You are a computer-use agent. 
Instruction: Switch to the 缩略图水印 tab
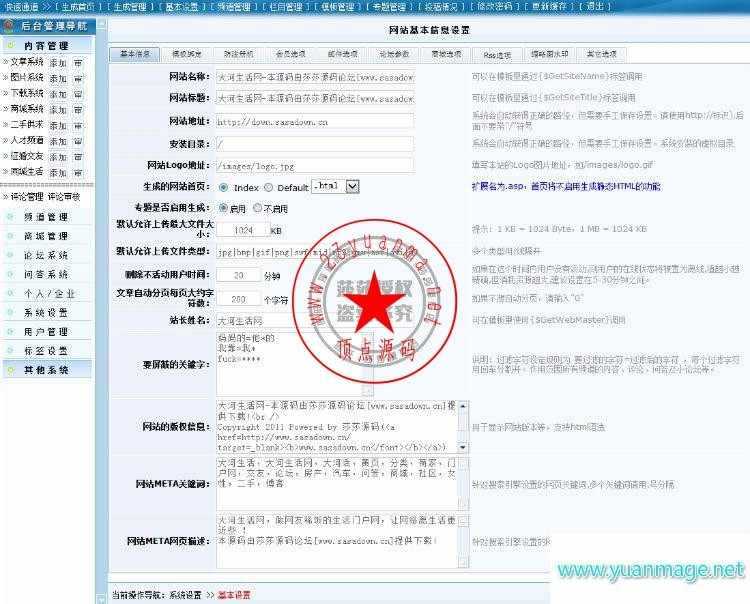550,55
